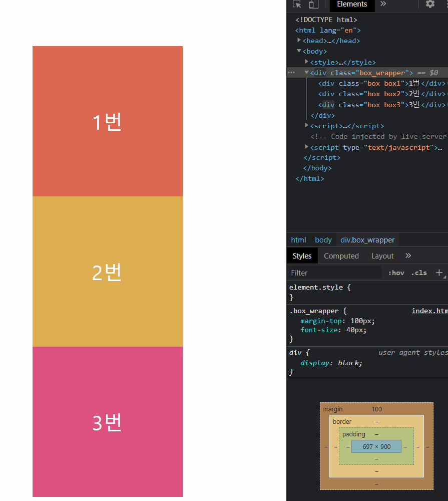Open the Computed tab
448x501 pixels.
[341, 256]
